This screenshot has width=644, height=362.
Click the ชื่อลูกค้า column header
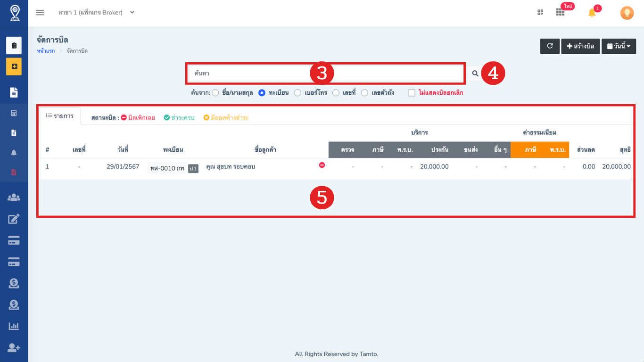pyautogui.click(x=265, y=149)
